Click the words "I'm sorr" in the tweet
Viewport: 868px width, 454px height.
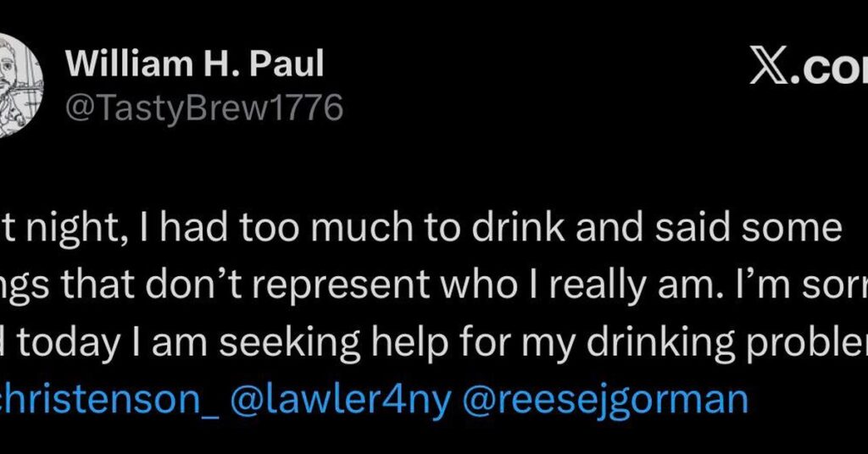[762, 285]
